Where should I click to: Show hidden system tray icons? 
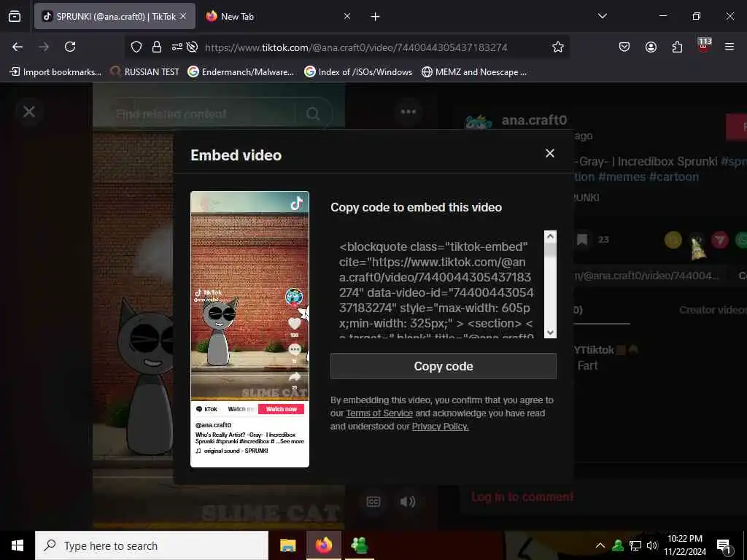[x=600, y=545]
